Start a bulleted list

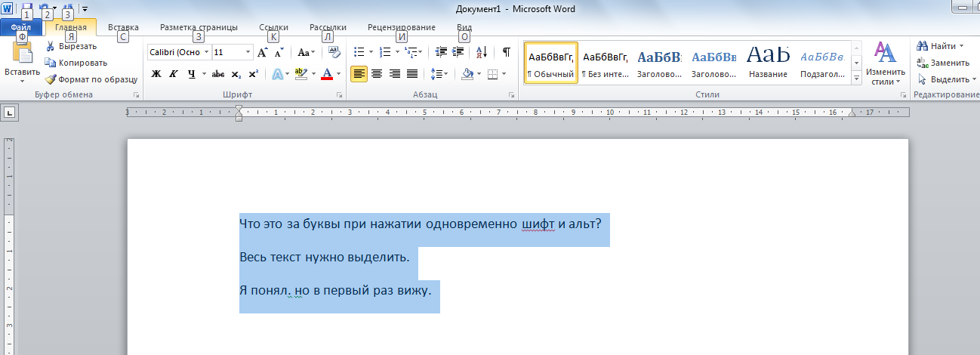pos(359,52)
